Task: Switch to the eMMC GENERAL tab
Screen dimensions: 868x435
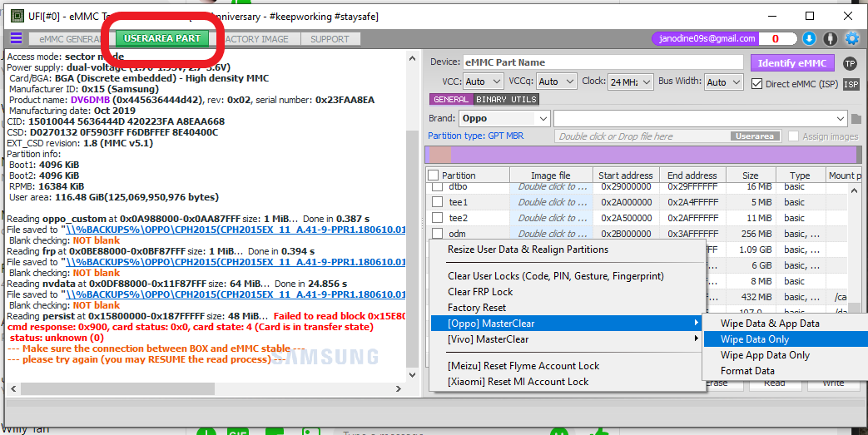Action: (x=69, y=39)
